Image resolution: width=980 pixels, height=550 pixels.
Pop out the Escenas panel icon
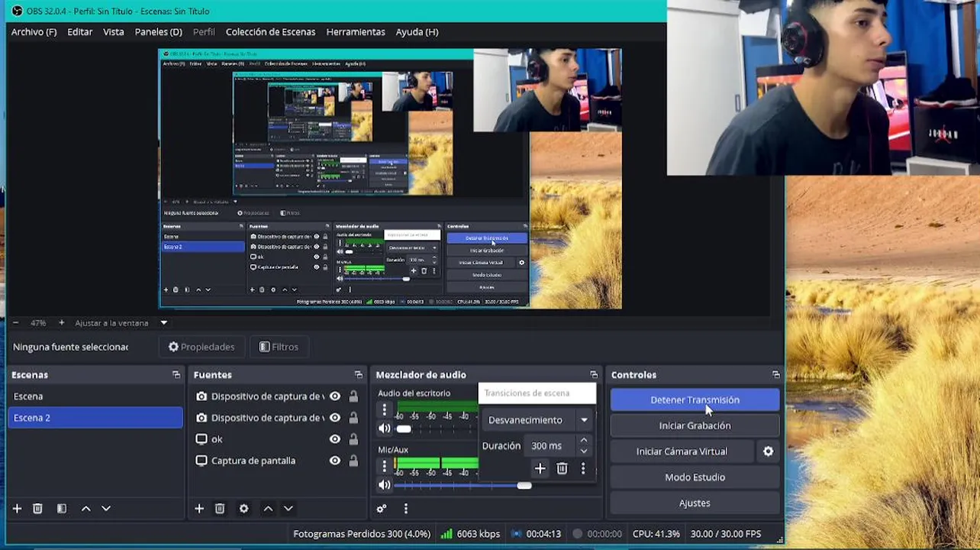click(x=176, y=374)
